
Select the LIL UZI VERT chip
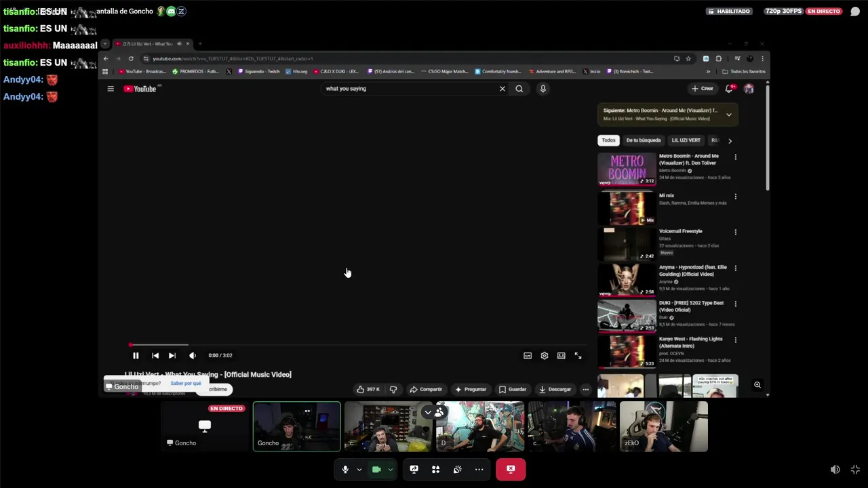coord(686,140)
